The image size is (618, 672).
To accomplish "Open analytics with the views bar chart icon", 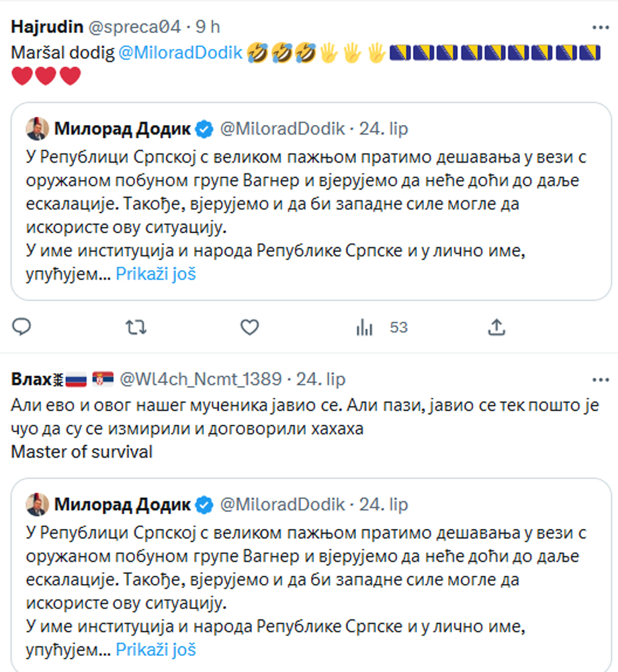I will pos(363,327).
